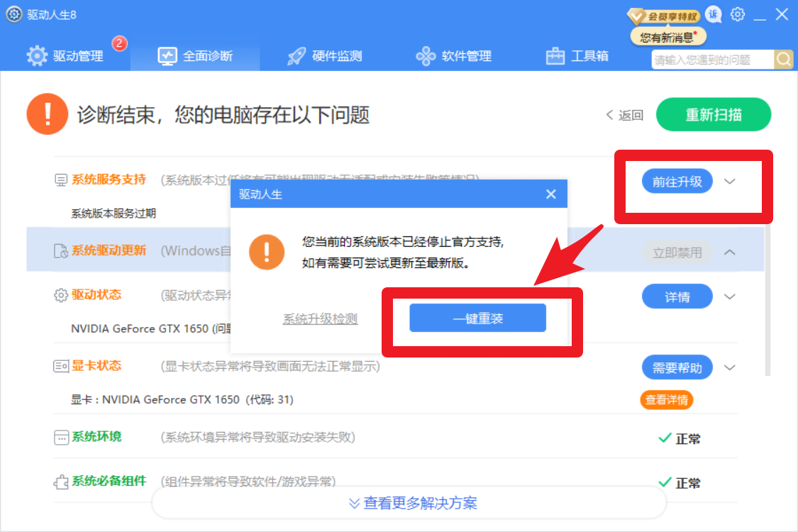Image resolution: width=798 pixels, height=532 pixels.
Task: Click 需要帮助 for 显卡状态
Action: pyautogui.click(x=677, y=367)
